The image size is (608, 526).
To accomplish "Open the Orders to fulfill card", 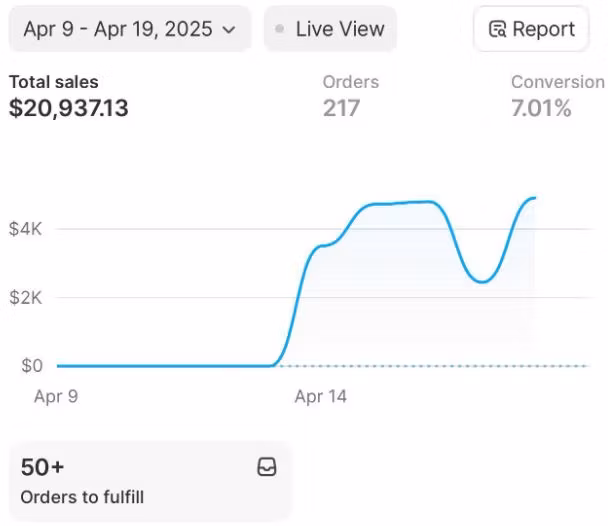I will pyautogui.click(x=149, y=481).
